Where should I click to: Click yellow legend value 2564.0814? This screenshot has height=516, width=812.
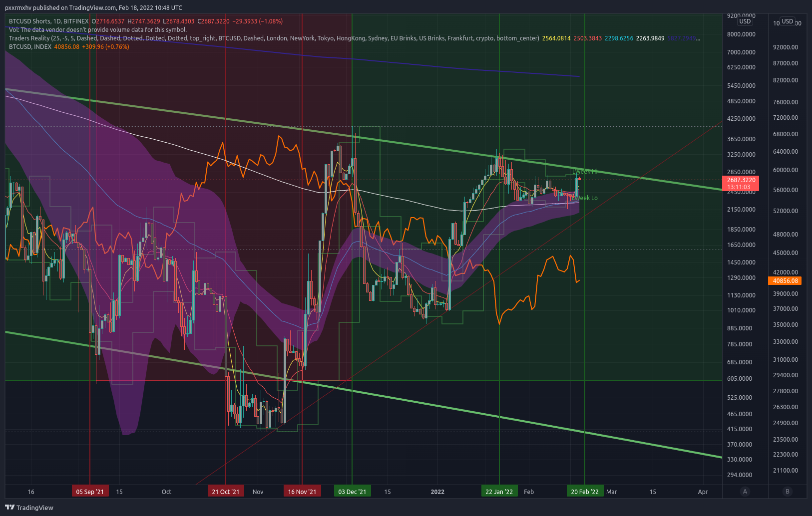[556, 38]
